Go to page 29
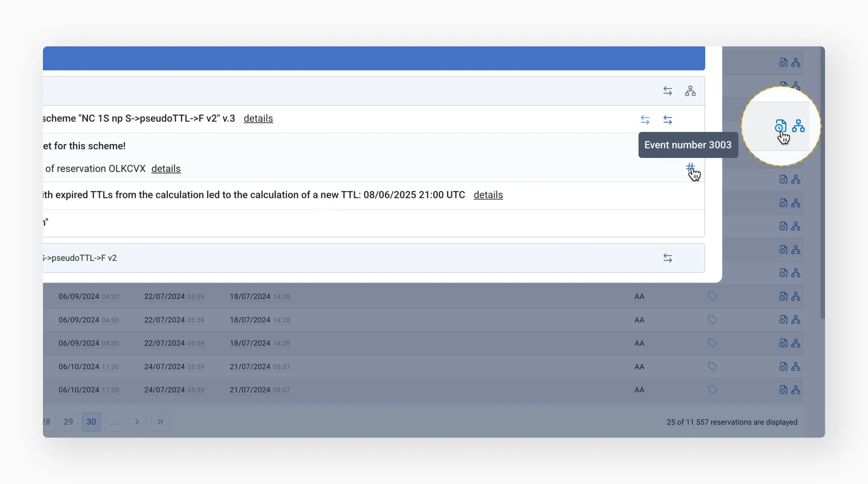868x484 pixels. coord(68,422)
